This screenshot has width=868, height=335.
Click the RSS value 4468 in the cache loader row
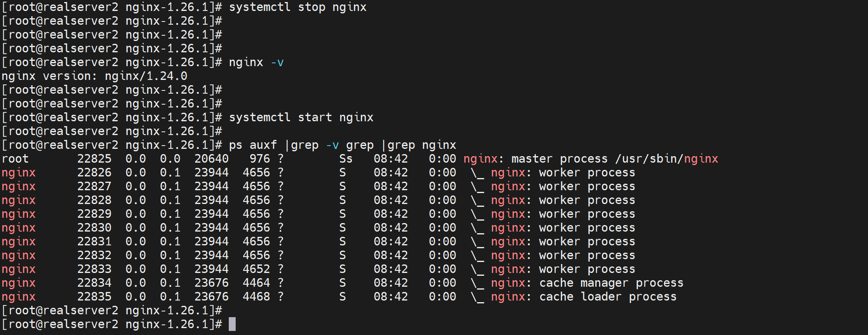coord(256,297)
